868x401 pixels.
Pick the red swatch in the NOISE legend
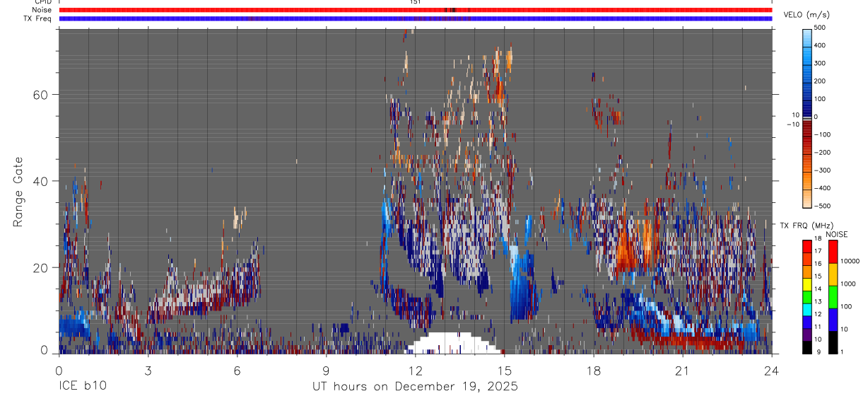pyautogui.click(x=832, y=251)
